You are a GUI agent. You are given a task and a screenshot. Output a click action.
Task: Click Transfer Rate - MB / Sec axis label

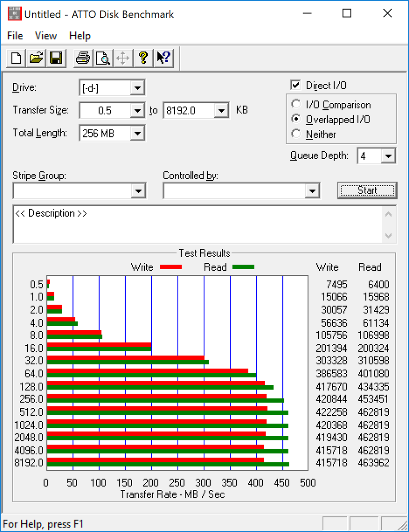click(173, 494)
